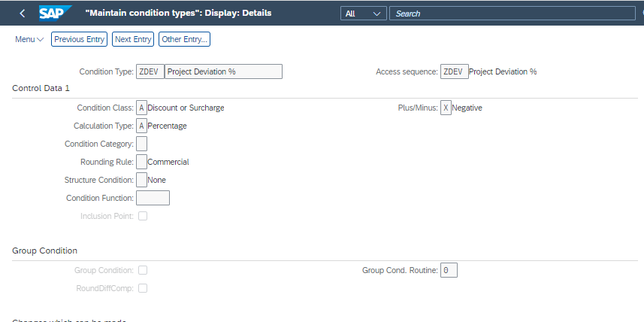
Task: Go back using the back arrow
Action: point(23,13)
